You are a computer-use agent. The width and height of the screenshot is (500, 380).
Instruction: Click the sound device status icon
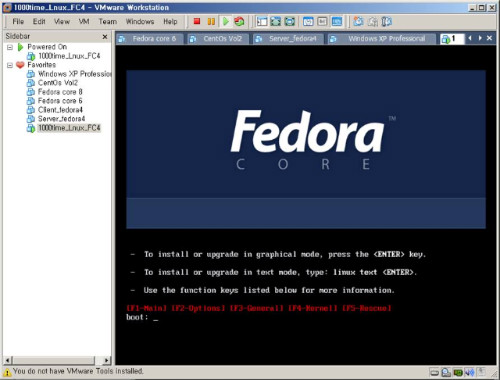pos(470,372)
